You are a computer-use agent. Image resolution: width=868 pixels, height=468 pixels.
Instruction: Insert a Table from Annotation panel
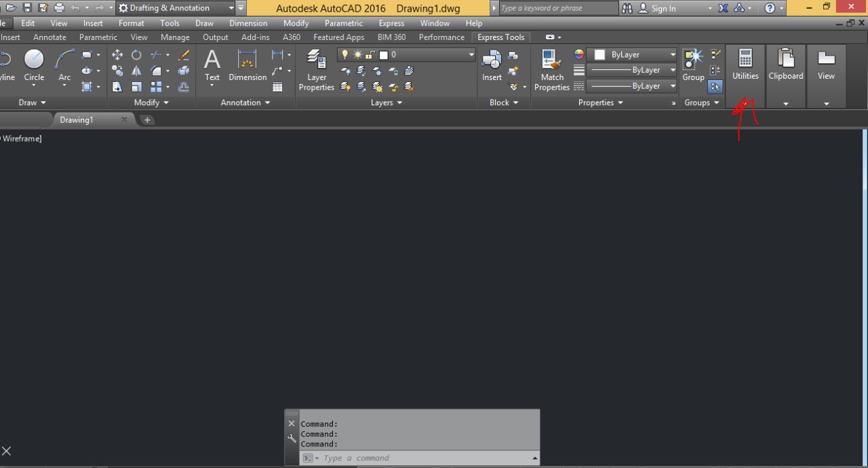click(277, 87)
